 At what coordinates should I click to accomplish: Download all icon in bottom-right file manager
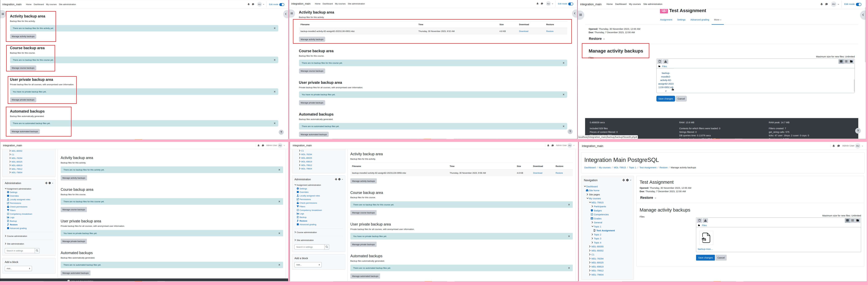[705, 221]
